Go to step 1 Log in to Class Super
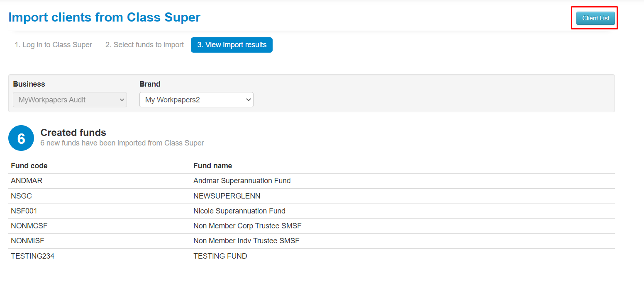The width and height of the screenshot is (644, 281). coord(54,45)
